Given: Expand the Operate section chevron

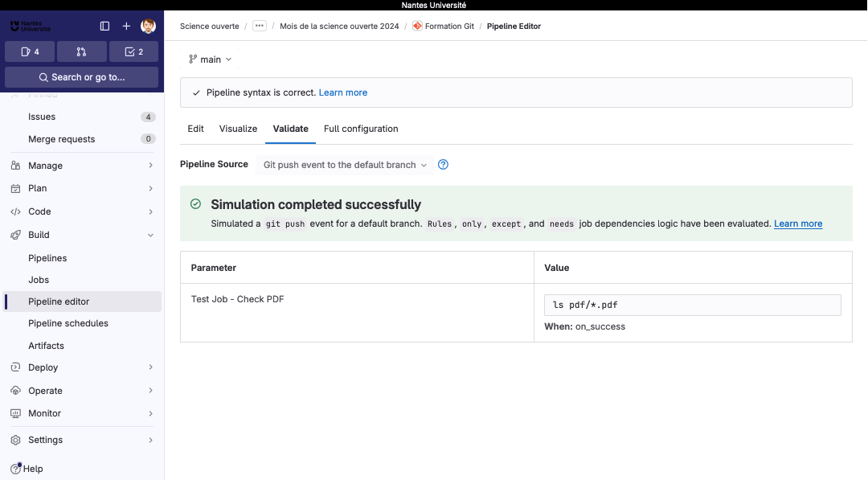Looking at the screenshot, I should click(150, 390).
